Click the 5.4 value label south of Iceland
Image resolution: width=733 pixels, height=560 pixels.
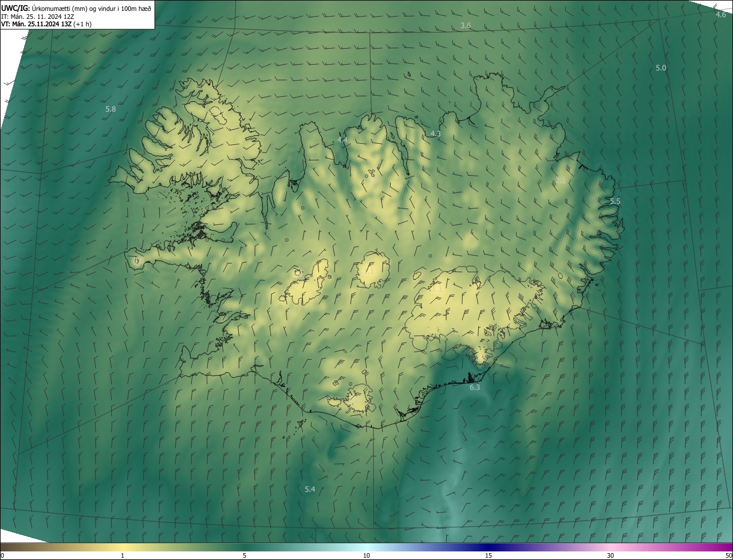[x=310, y=489]
